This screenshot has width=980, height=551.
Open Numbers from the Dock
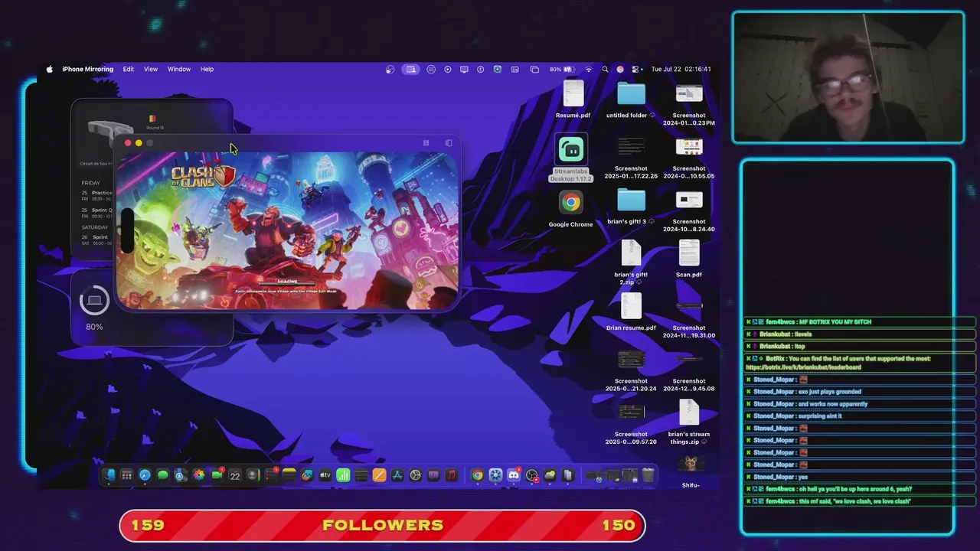[343, 475]
